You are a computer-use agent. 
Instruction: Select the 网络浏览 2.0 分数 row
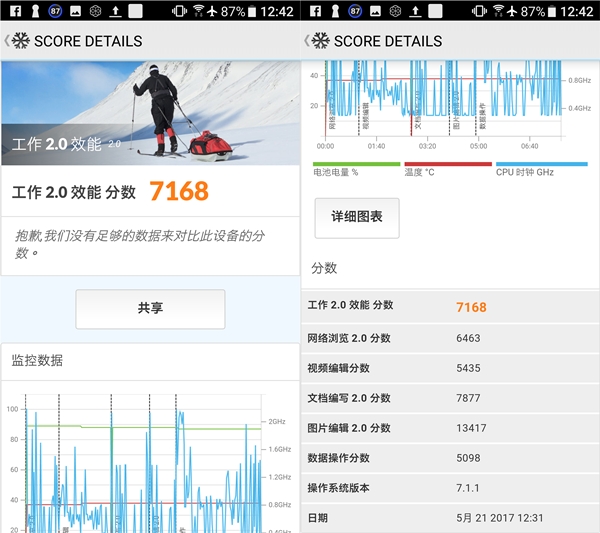pos(448,339)
